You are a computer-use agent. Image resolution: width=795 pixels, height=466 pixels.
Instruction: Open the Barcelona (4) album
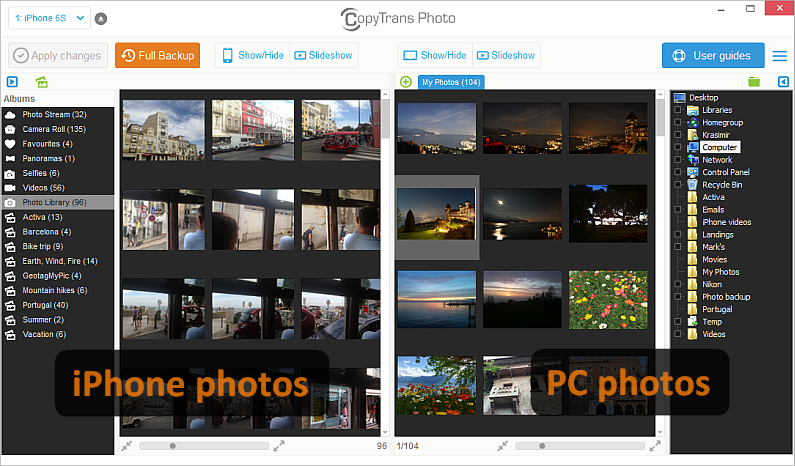point(58,232)
